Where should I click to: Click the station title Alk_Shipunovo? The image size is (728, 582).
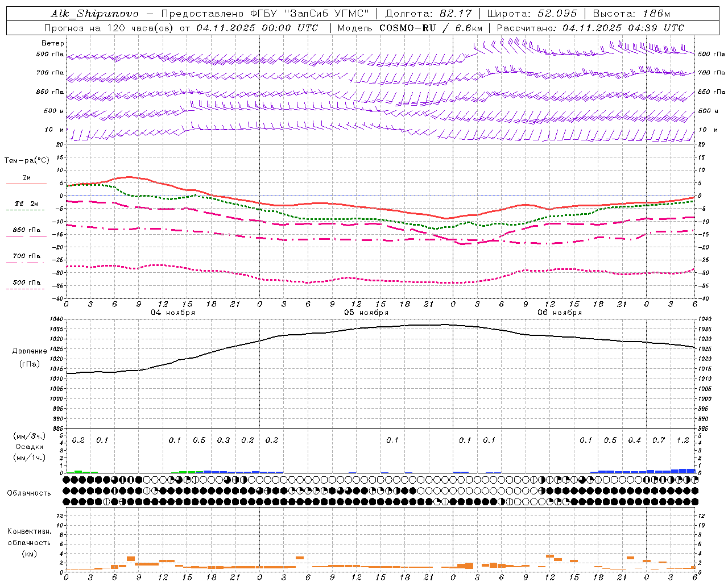click(x=94, y=14)
